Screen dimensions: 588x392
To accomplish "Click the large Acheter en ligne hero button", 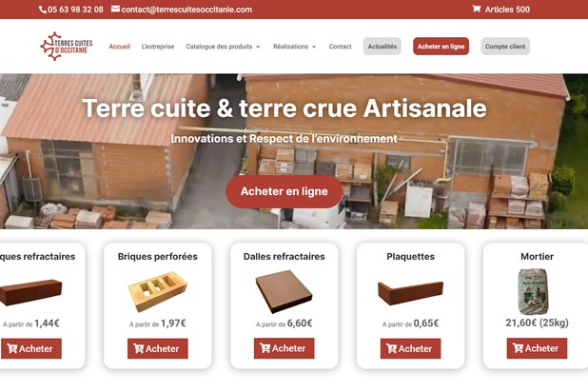I will tap(284, 191).
